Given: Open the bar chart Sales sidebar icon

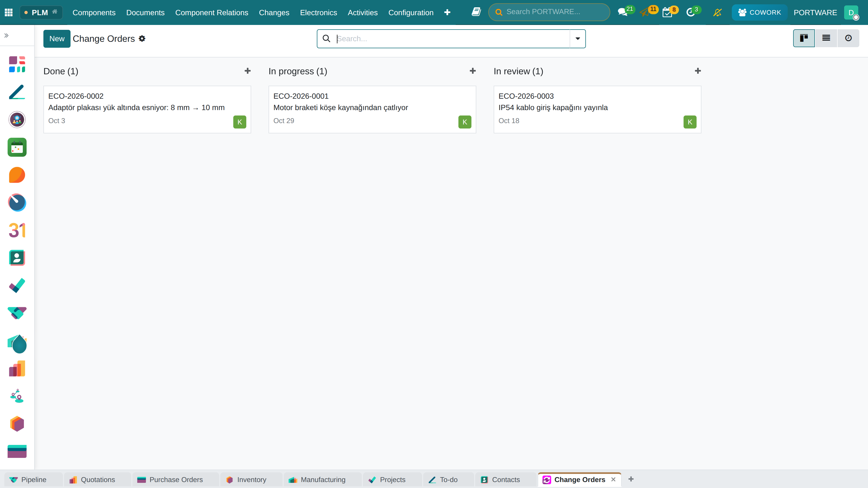Looking at the screenshot, I should coord(17,368).
